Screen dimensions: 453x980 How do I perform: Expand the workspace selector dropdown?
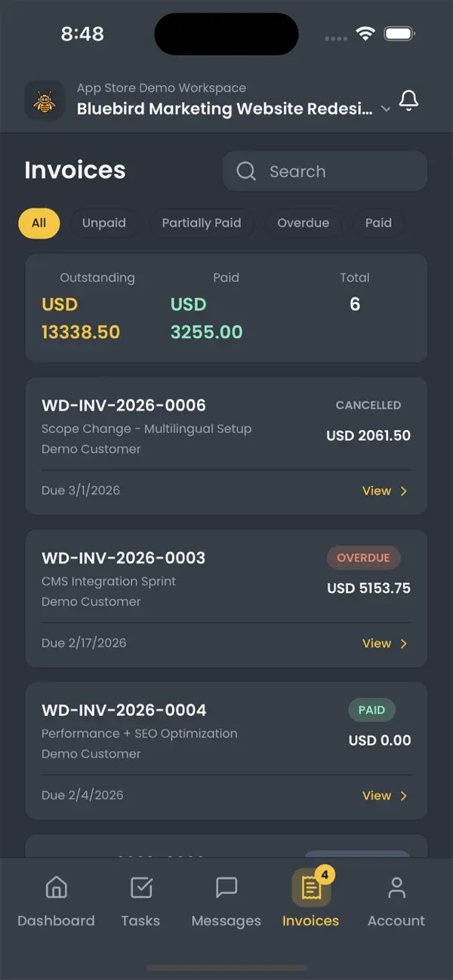[386, 109]
